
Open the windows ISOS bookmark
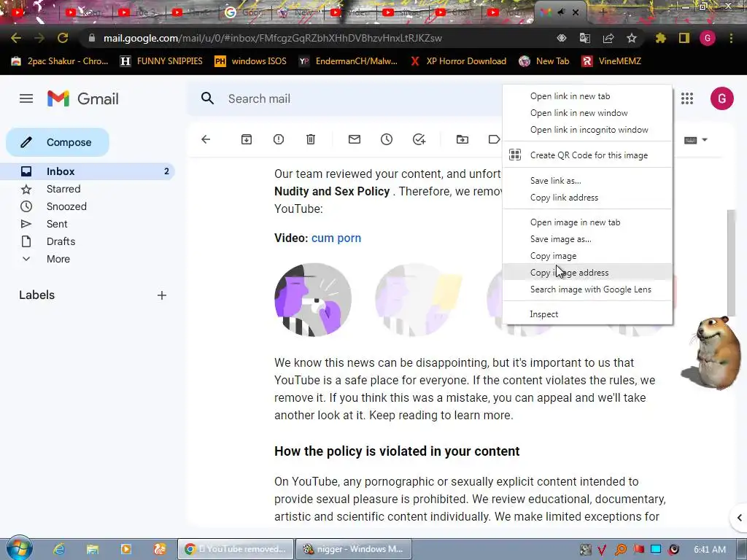coord(251,61)
